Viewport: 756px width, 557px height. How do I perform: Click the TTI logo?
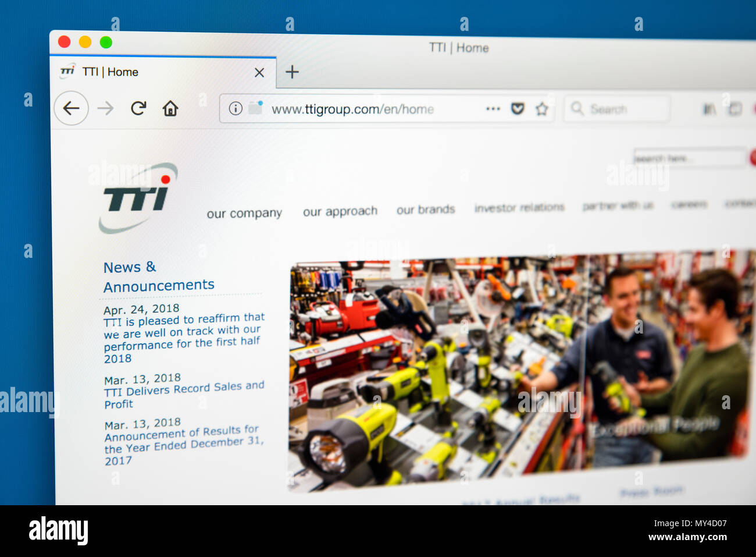138,198
